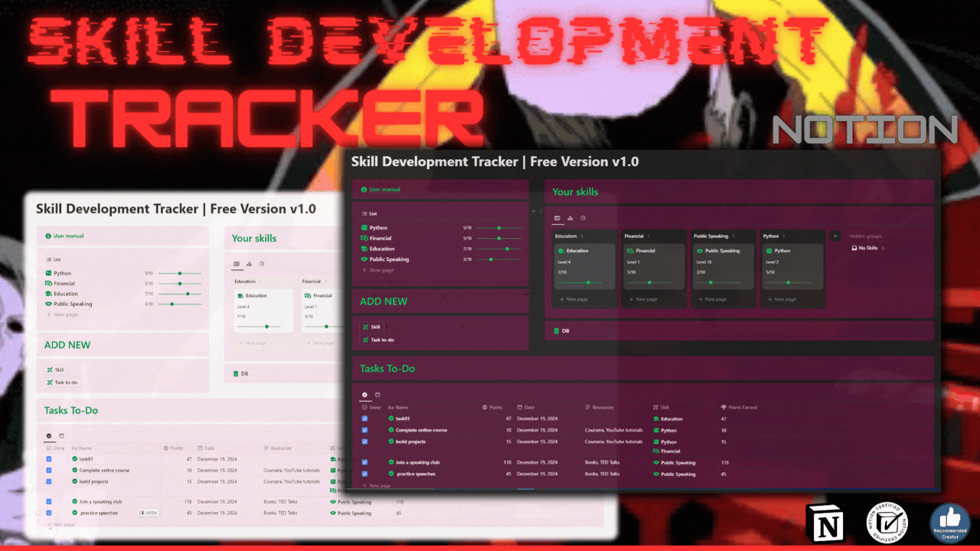
Task: Click Python's 5/10 slider in dark window's List
Action: 498,228
